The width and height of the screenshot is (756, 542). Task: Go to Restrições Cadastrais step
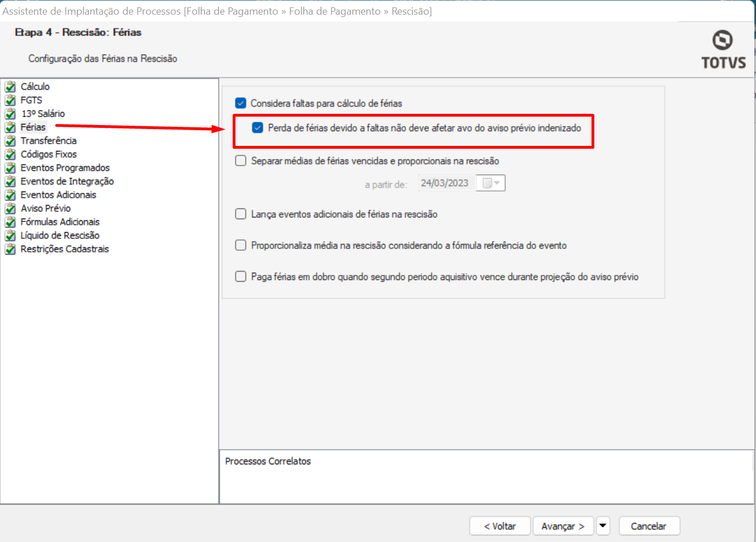pos(65,249)
